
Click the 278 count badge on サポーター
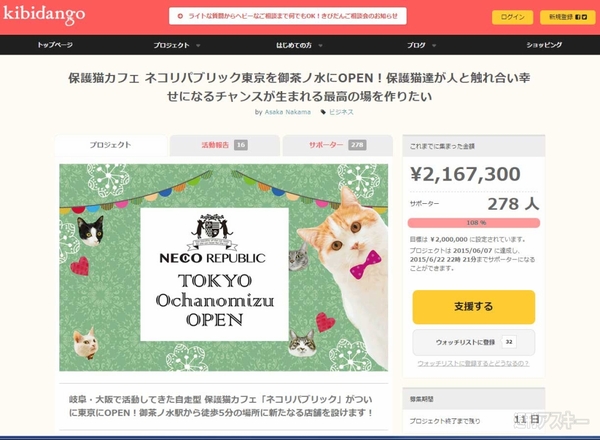point(357,145)
